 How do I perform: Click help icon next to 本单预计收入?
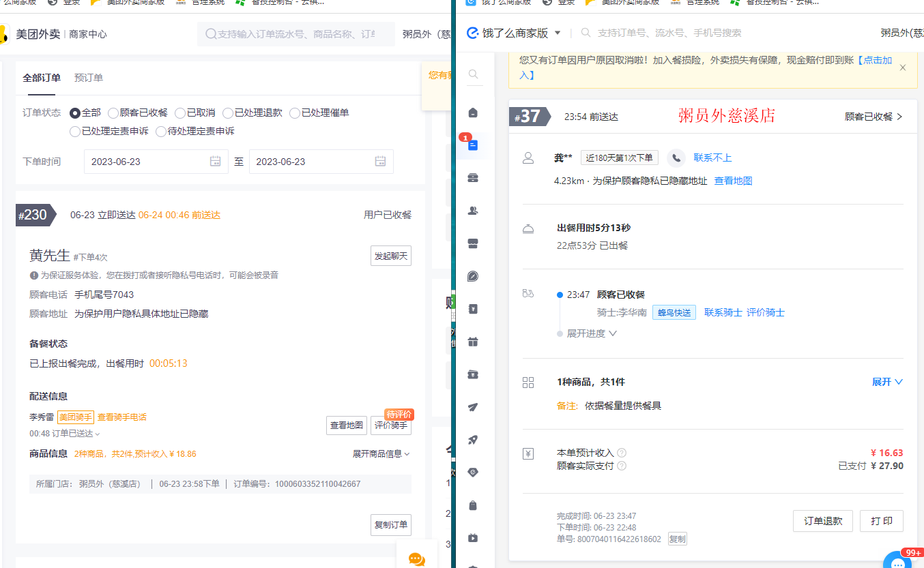(x=622, y=453)
